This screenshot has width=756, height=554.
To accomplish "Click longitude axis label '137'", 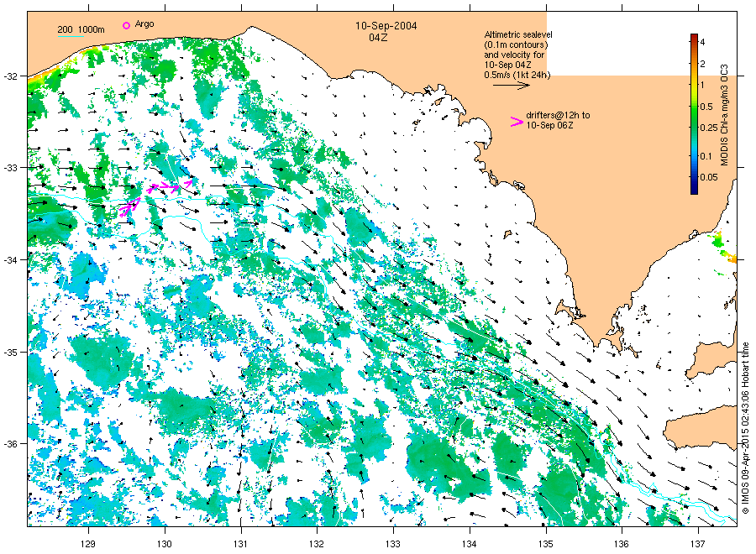I will click(x=698, y=545).
